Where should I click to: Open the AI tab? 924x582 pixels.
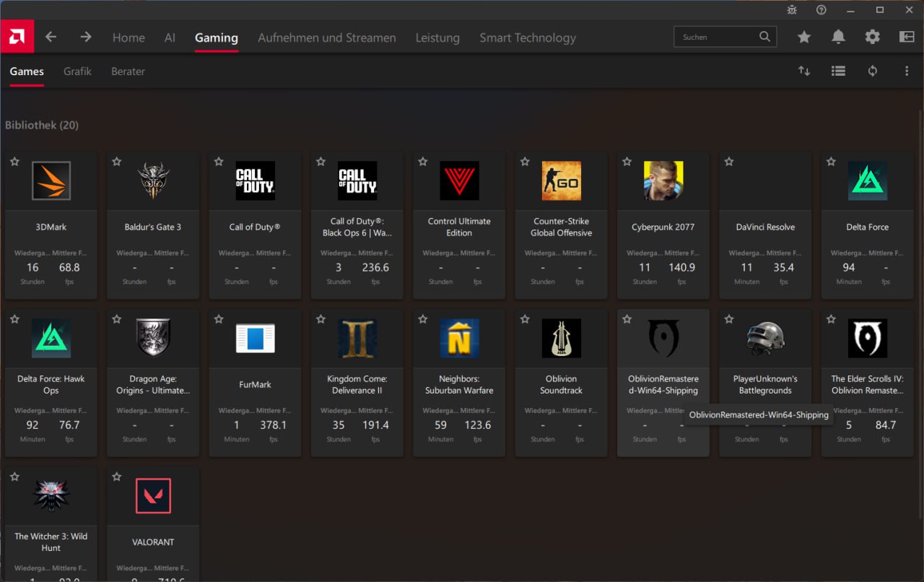coord(170,38)
